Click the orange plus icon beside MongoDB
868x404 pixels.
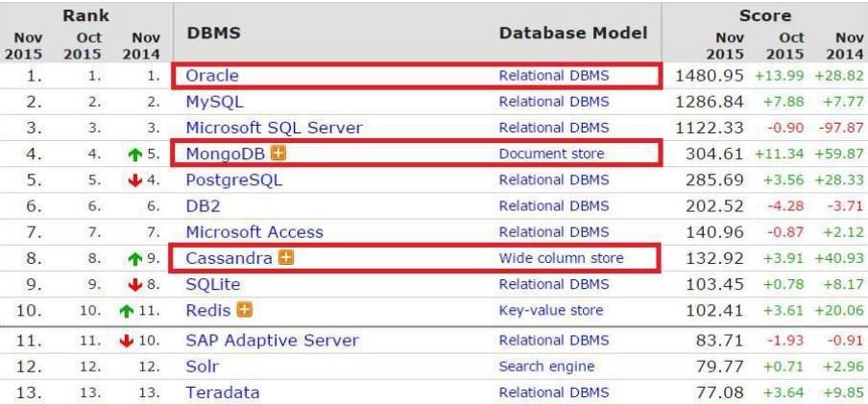click(278, 154)
